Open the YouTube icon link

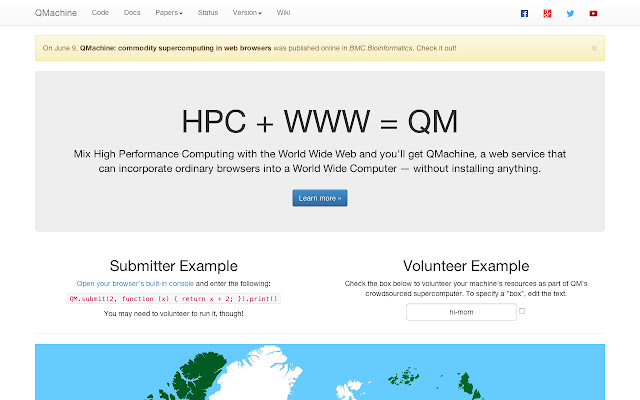593,13
